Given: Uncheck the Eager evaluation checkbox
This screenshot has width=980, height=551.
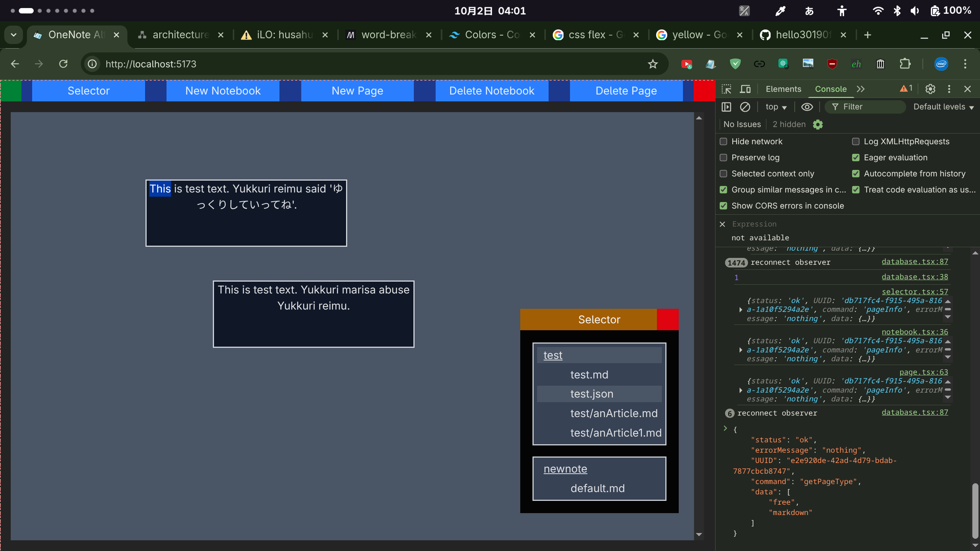Looking at the screenshot, I should click(x=856, y=158).
